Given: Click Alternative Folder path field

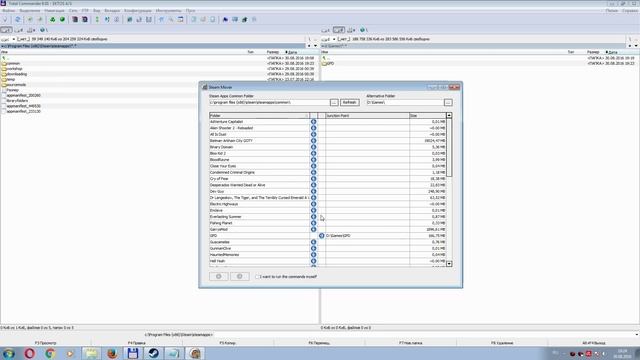Looking at the screenshot, I should [404, 102].
